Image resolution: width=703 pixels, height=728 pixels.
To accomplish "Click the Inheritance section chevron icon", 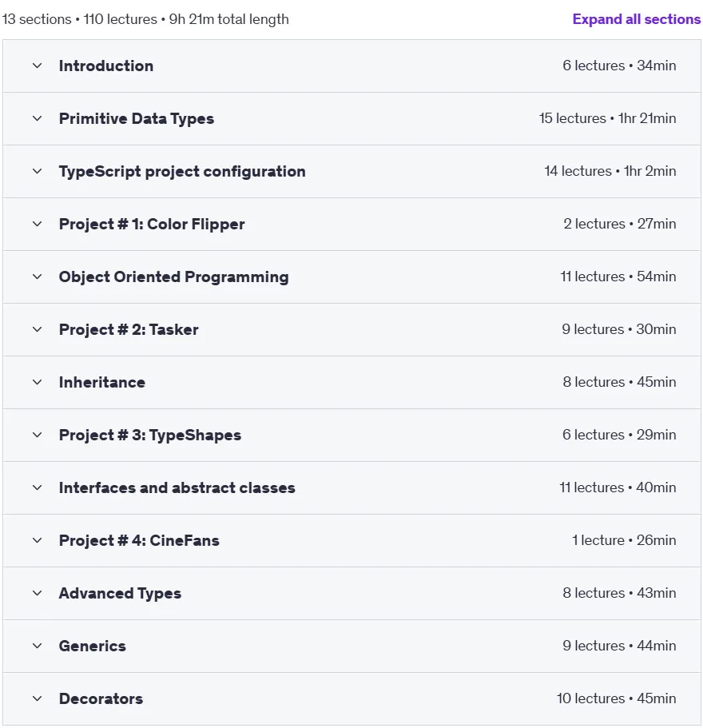I will (37, 382).
